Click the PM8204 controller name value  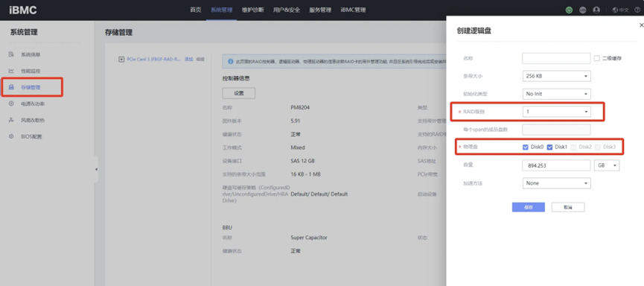point(300,107)
